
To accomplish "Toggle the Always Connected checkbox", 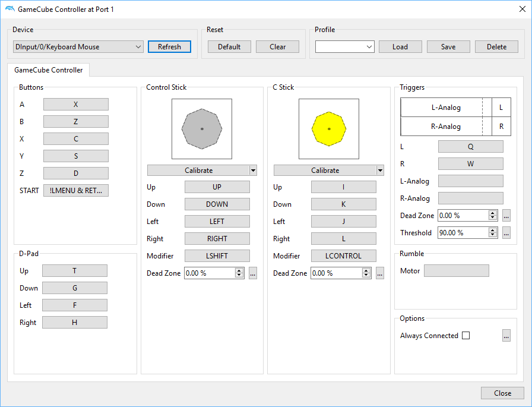I will pyautogui.click(x=466, y=336).
